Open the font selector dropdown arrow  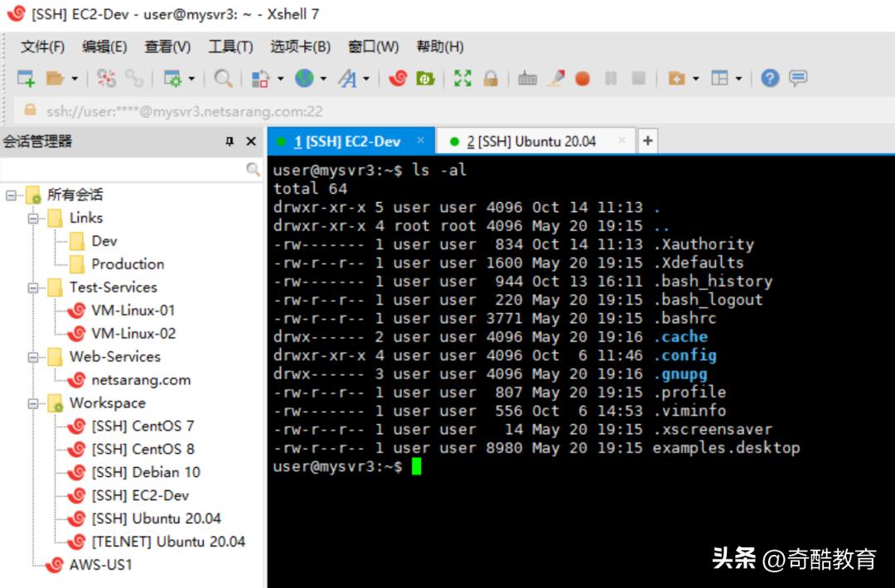pyautogui.click(x=365, y=79)
